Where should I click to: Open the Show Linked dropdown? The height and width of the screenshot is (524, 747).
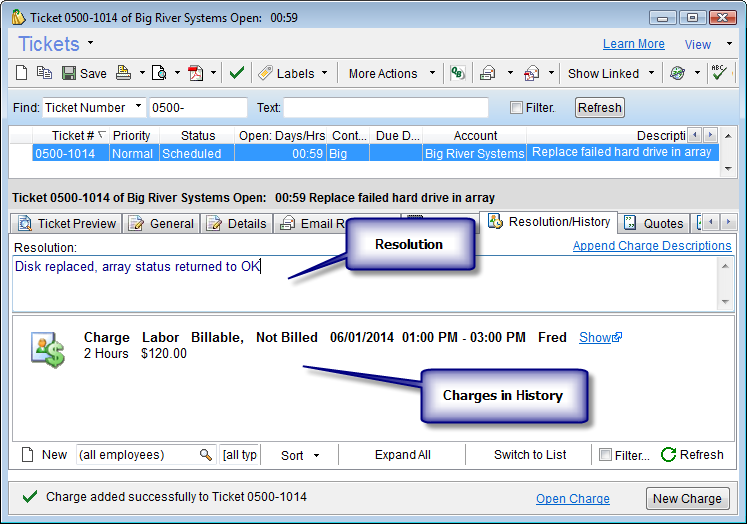click(612, 73)
